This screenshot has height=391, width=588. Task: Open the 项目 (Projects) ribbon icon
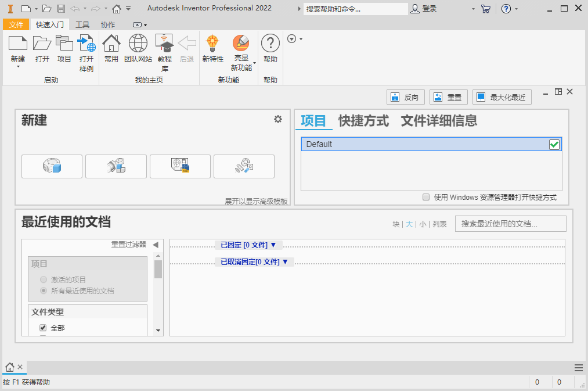click(64, 44)
